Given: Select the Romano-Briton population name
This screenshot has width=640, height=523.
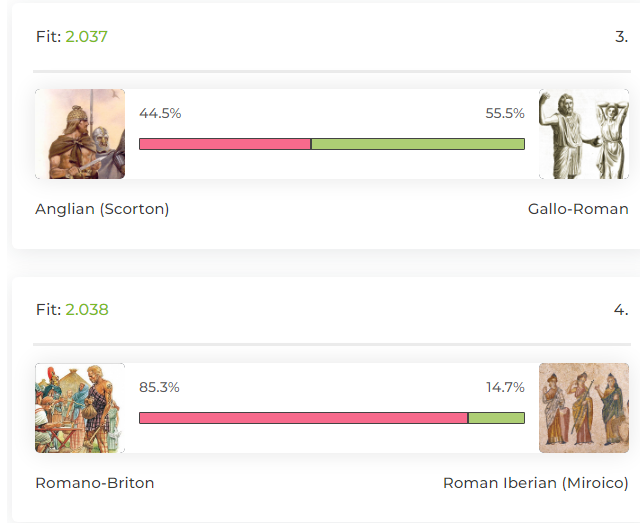Looking at the screenshot, I should coord(95,483).
